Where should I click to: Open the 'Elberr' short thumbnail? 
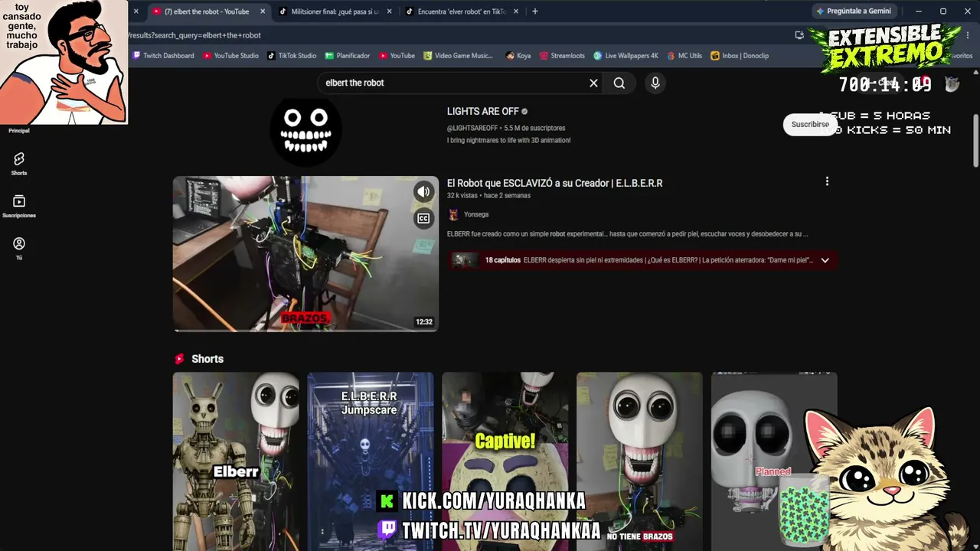(x=236, y=461)
